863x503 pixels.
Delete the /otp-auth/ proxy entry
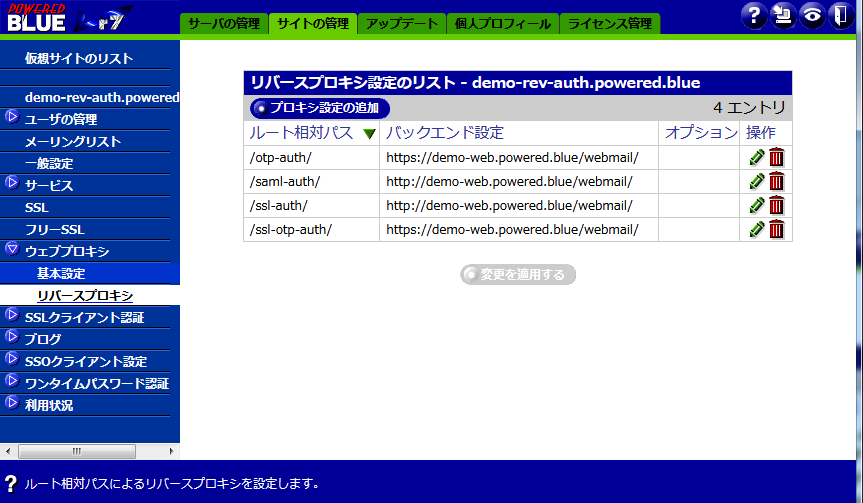(776, 157)
